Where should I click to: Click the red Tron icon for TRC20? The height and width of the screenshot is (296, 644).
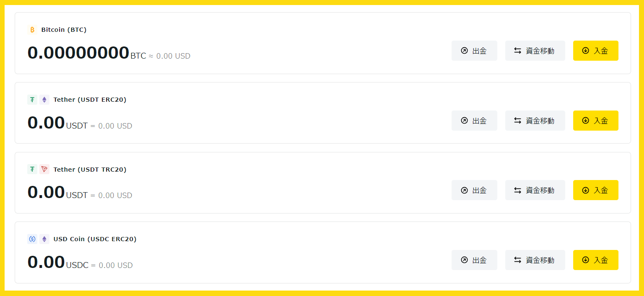pyautogui.click(x=44, y=170)
